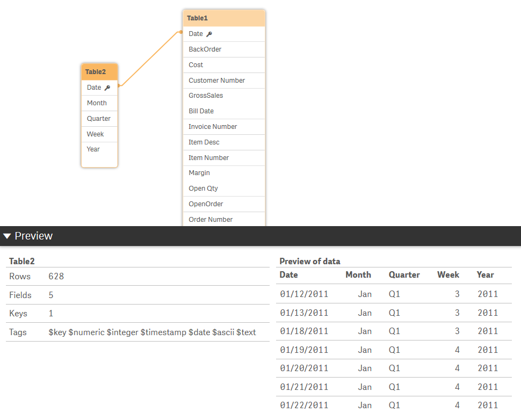Click the Week column header in preview

(448, 275)
